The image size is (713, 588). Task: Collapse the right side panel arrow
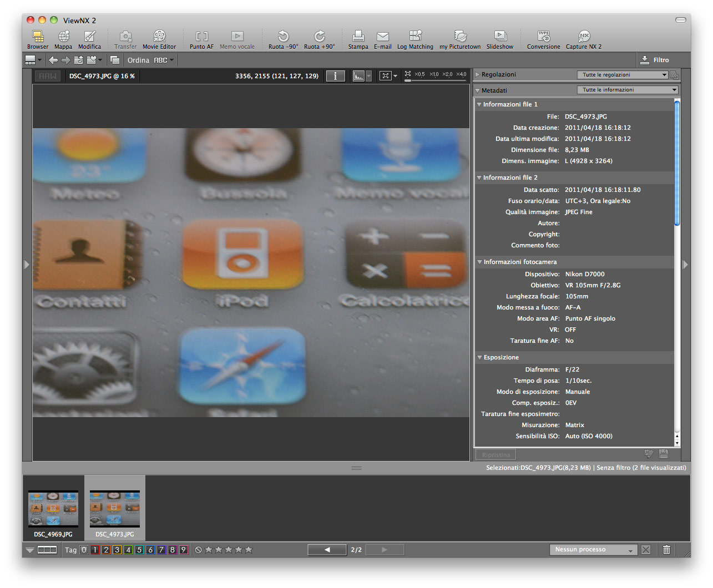click(x=685, y=265)
